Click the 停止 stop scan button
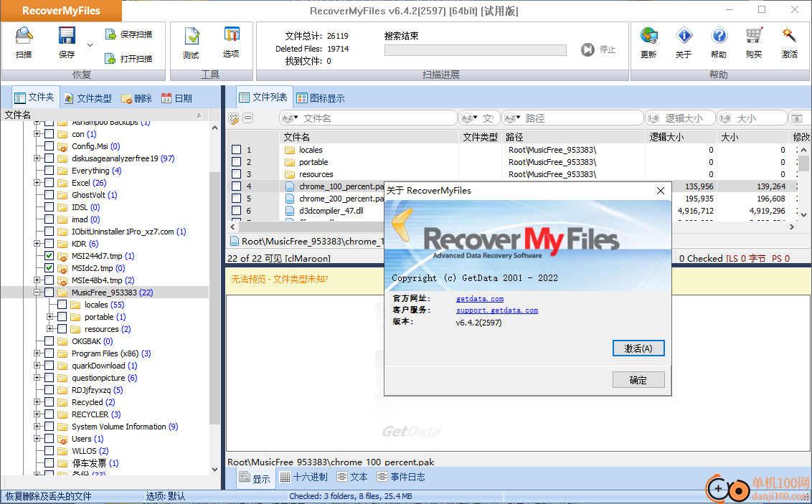This screenshot has width=812, height=504. [598, 49]
